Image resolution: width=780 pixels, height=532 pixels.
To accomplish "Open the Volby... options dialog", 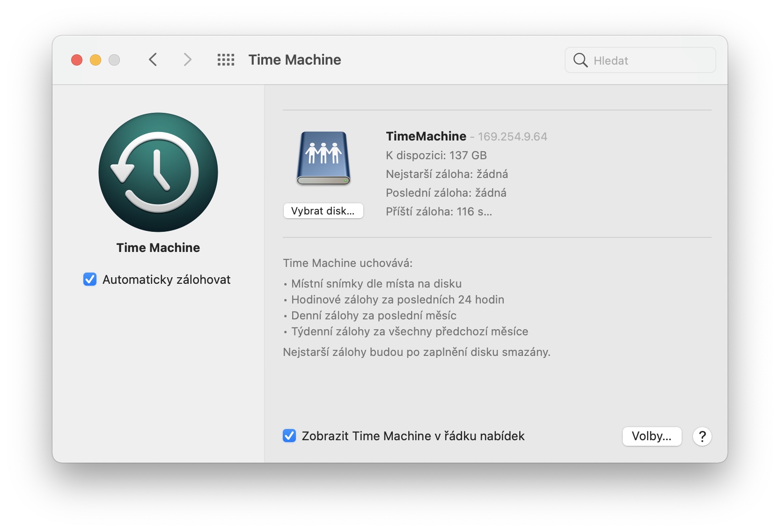I will [651, 436].
